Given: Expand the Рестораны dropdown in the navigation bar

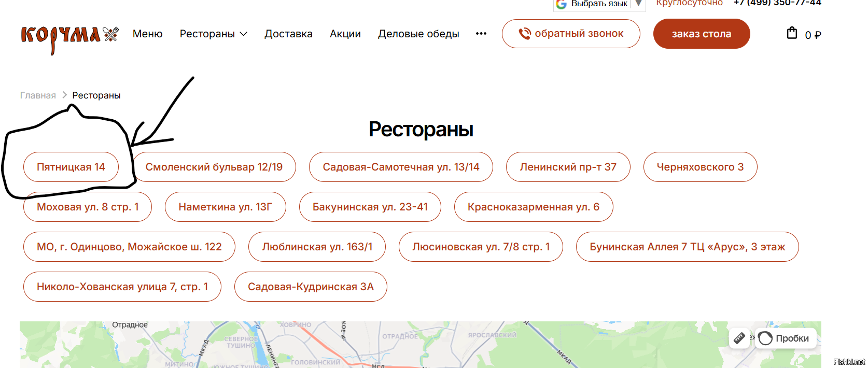Looking at the screenshot, I should point(214,34).
